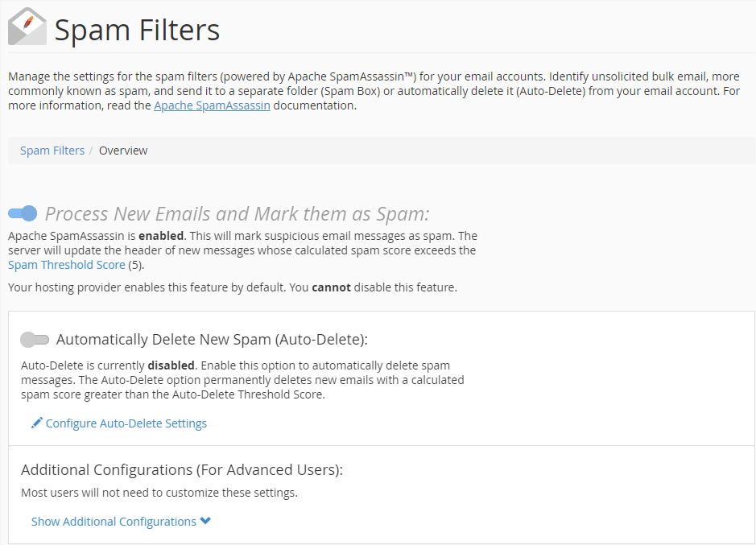This screenshot has height=545, width=756.
Task: Click the pencil icon beside Configure Auto-Delete
Action: (36, 423)
